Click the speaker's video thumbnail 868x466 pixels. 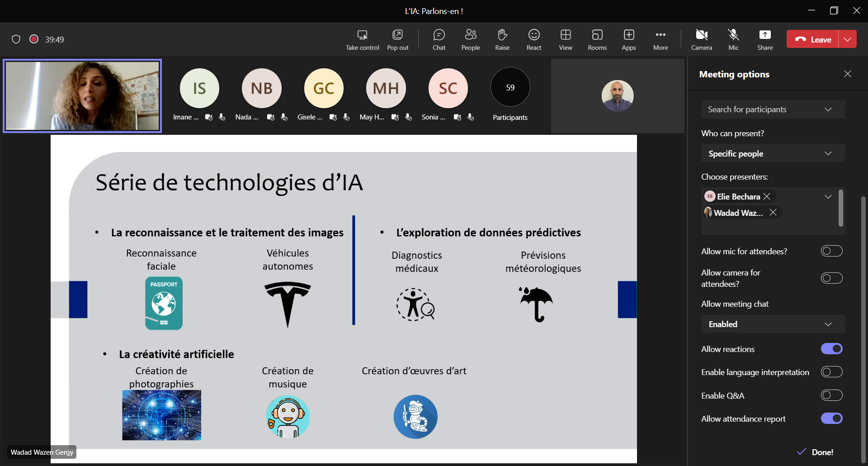pyautogui.click(x=82, y=96)
